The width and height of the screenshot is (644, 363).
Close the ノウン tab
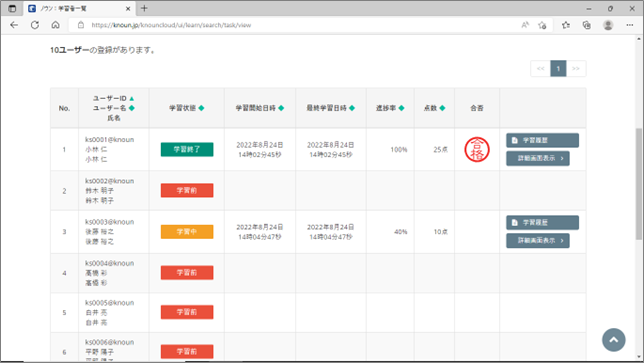pyautogui.click(x=128, y=8)
